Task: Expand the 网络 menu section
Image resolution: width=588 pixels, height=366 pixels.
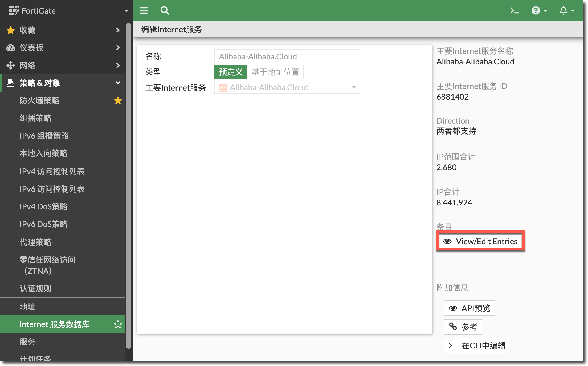Action: 118,65
